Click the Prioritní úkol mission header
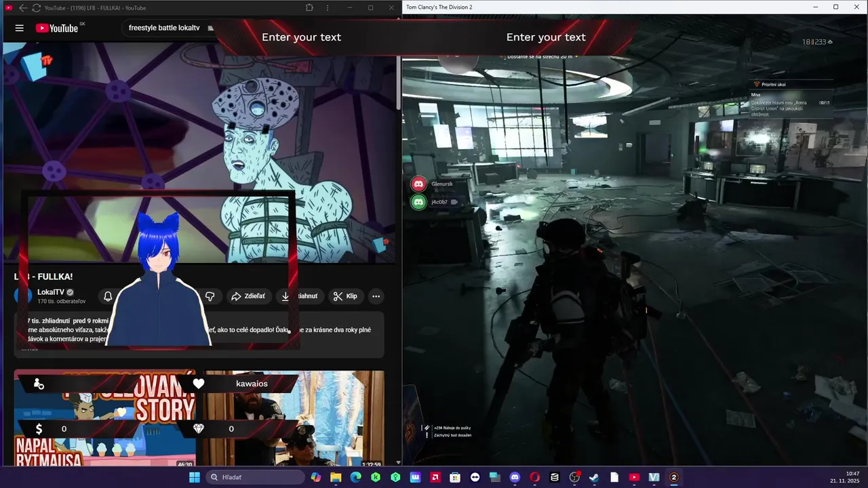 [x=773, y=84]
